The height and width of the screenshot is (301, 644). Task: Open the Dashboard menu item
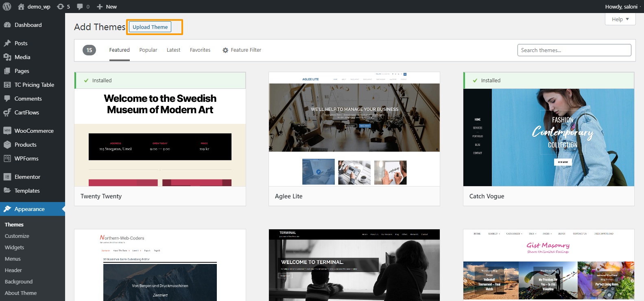click(33, 25)
